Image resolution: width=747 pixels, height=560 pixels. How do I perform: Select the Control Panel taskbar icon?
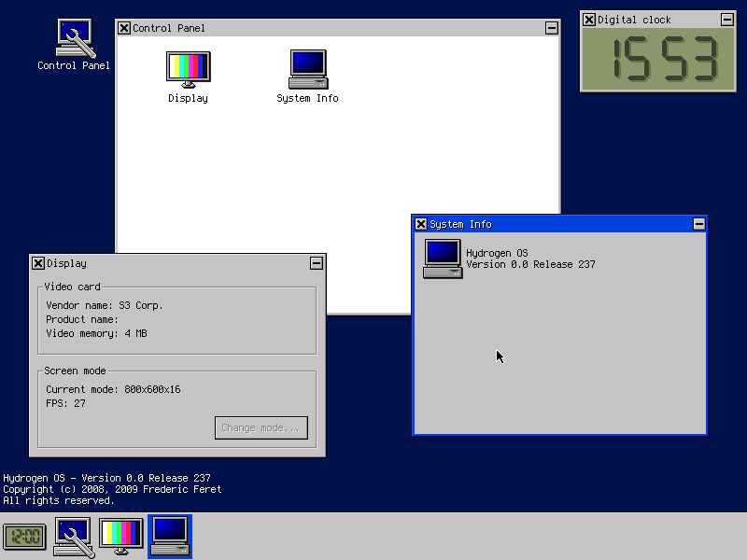(74, 538)
